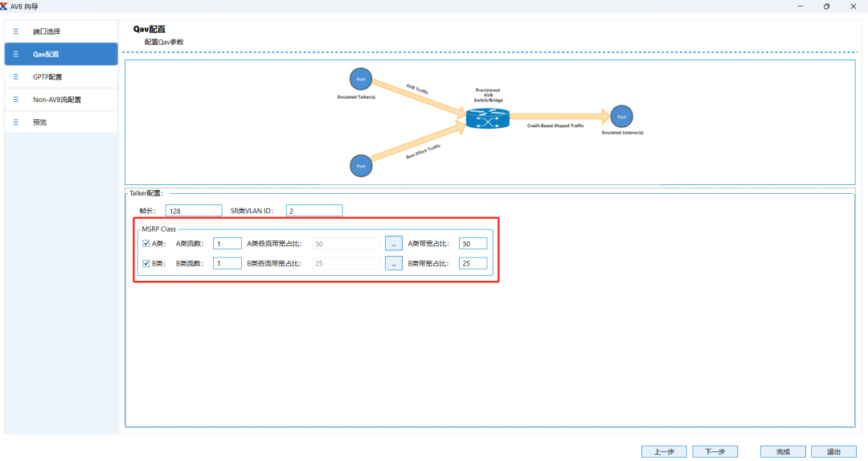Screen dimensions: 868x461
Task: Click the disabled A类各流带宽占比 field
Action: (x=346, y=244)
